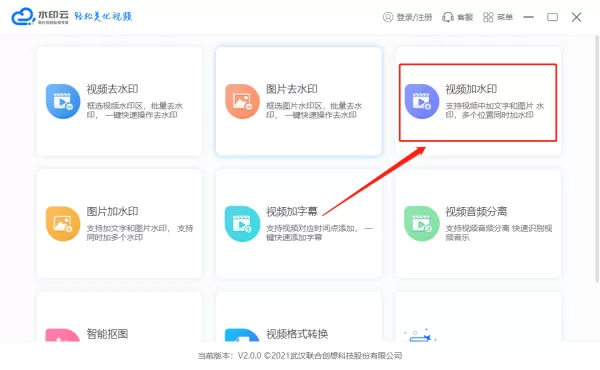Click the 图片加水印 yellow image icon
This screenshot has height=370, width=600.
pyautogui.click(x=63, y=224)
